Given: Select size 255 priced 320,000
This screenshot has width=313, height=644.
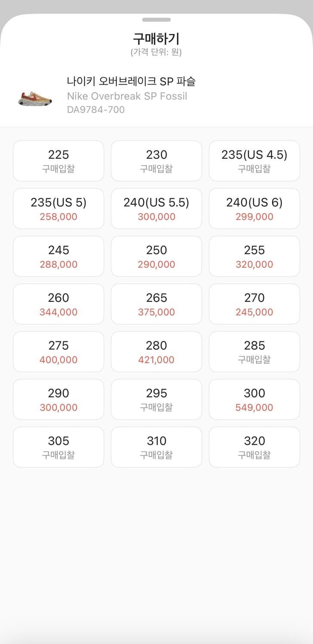Looking at the screenshot, I should point(254,256).
